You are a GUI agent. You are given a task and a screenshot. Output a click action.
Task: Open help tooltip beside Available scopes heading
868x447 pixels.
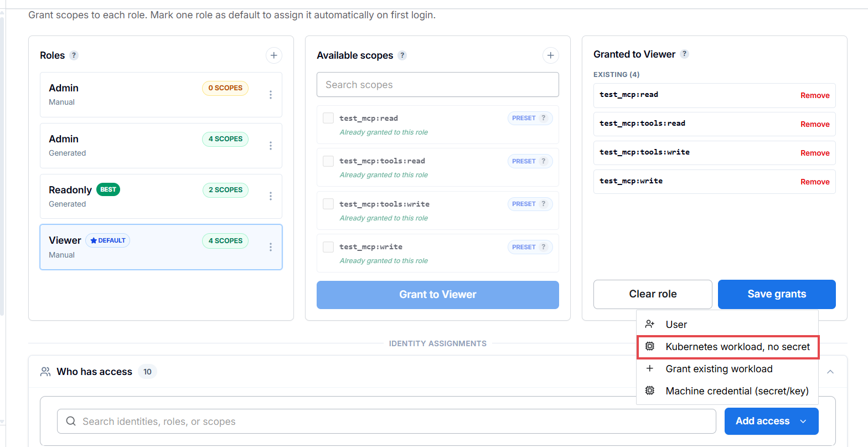click(x=402, y=55)
